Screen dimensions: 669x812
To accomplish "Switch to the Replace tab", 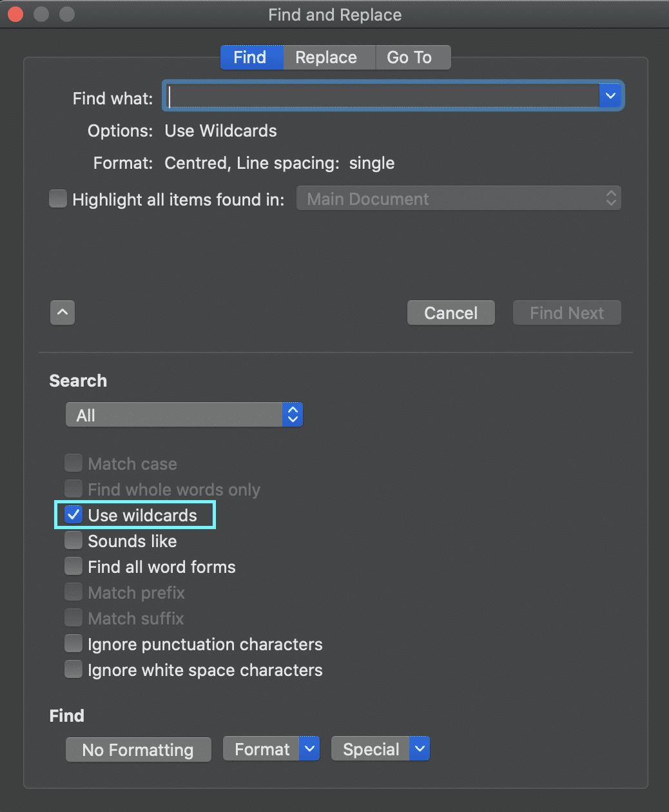I will point(326,57).
